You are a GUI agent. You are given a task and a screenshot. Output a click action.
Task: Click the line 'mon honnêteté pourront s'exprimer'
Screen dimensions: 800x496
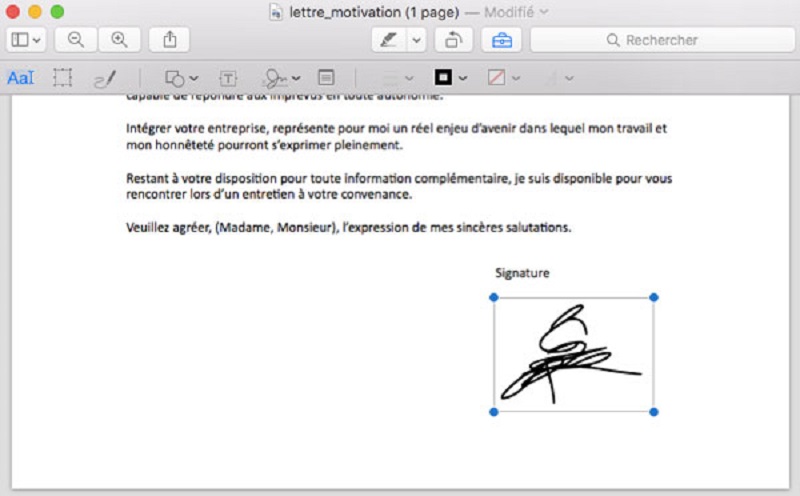point(264,145)
